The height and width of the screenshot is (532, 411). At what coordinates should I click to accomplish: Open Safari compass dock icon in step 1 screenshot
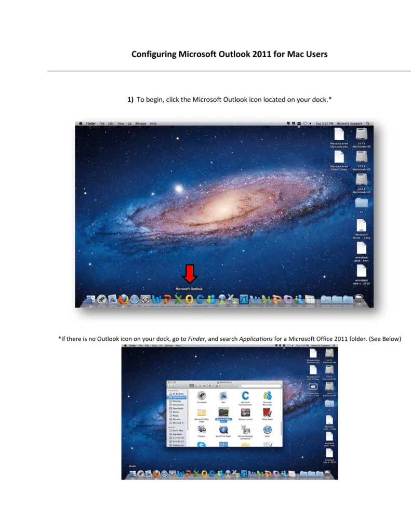coord(135,300)
